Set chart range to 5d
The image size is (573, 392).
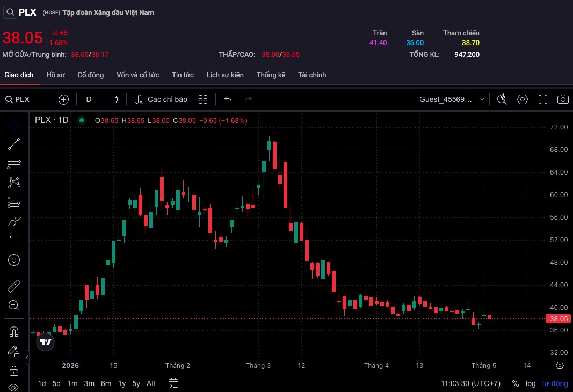pyautogui.click(x=56, y=383)
